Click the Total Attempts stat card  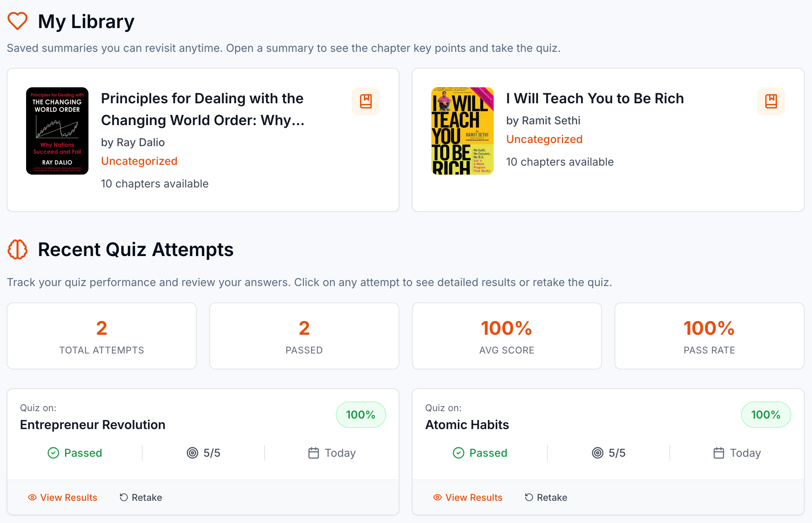coord(102,336)
